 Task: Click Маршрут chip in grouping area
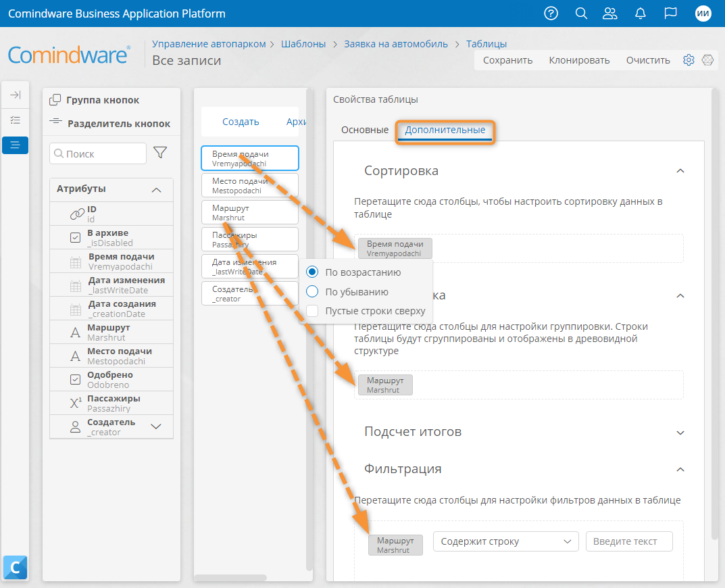pyautogui.click(x=385, y=385)
